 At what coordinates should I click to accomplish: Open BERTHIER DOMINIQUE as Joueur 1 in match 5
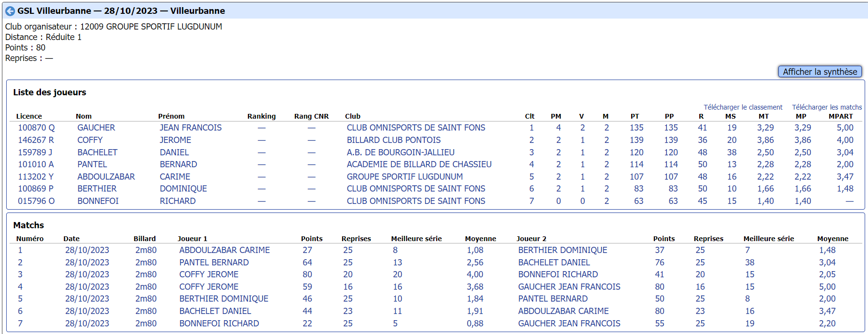224,299
